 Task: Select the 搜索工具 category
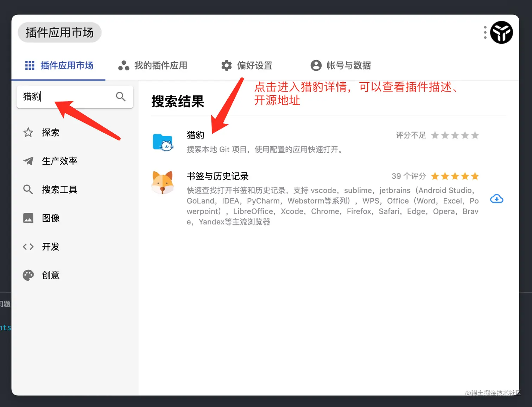click(75, 190)
